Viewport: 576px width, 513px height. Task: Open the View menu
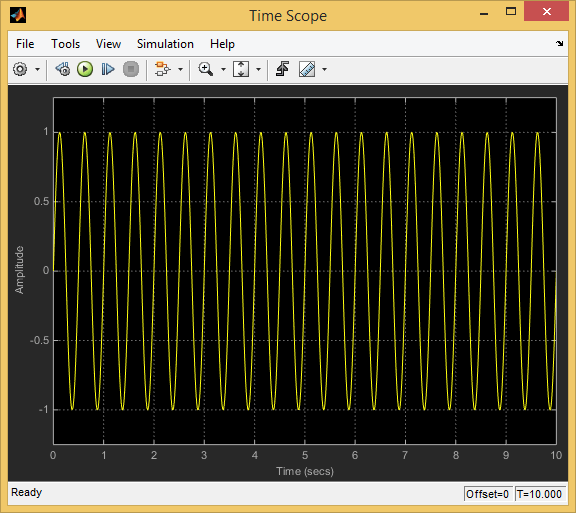click(x=108, y=44)
